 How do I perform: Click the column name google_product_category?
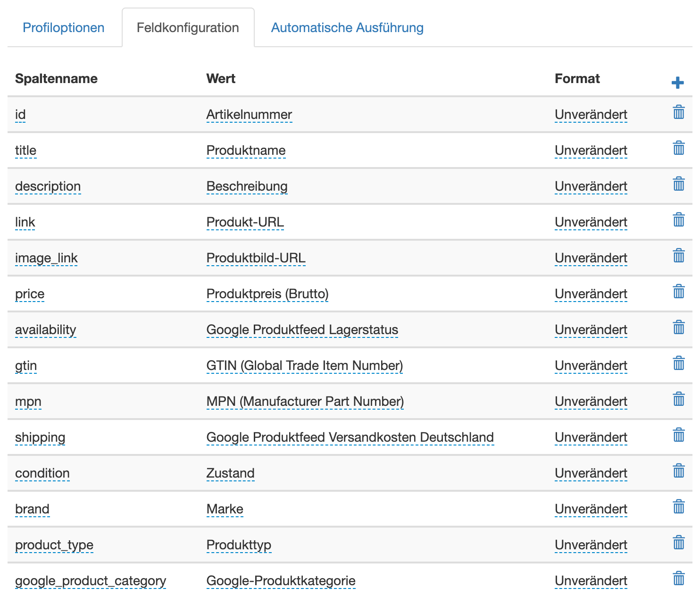[x=91, y=581]
